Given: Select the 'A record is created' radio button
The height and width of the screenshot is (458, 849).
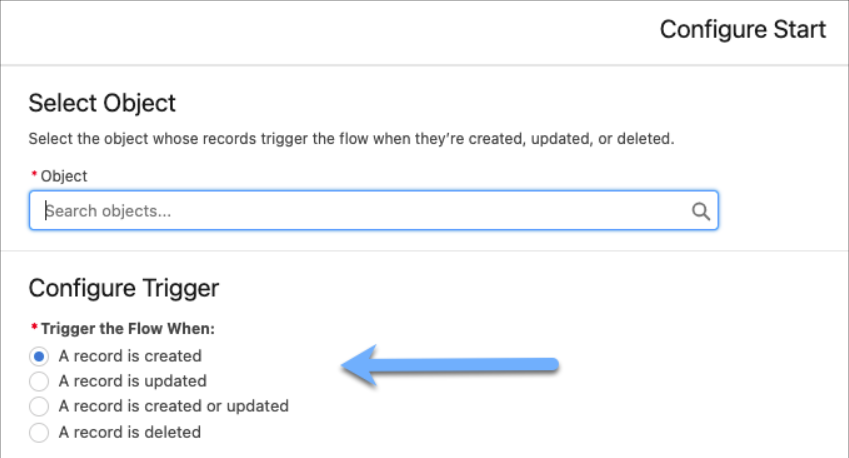Looking at the screenshot, I should (39, 356).
